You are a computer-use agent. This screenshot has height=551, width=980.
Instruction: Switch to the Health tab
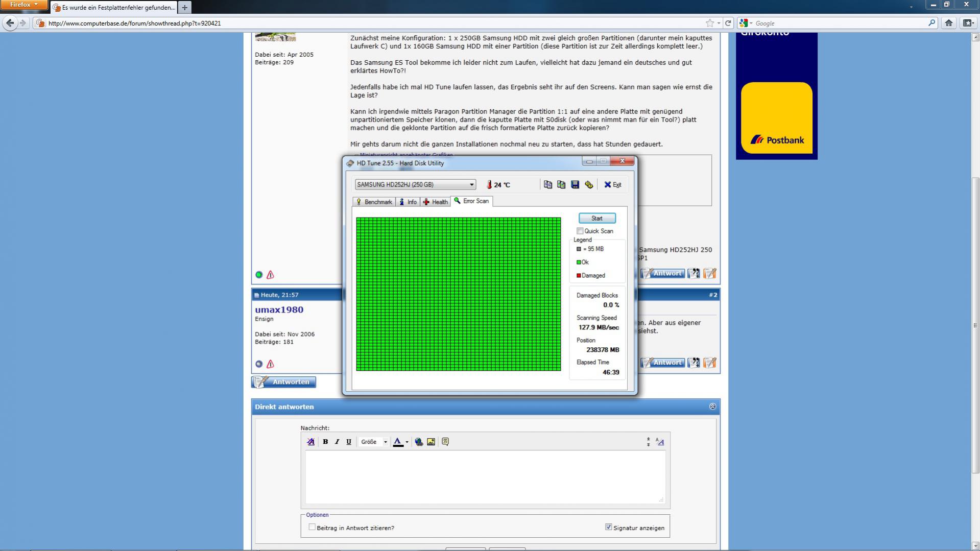tap(435, 202)
